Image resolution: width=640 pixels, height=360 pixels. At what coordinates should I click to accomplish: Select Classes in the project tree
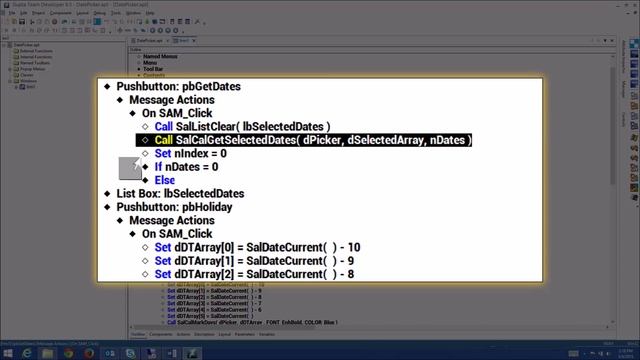click(27, 75)
